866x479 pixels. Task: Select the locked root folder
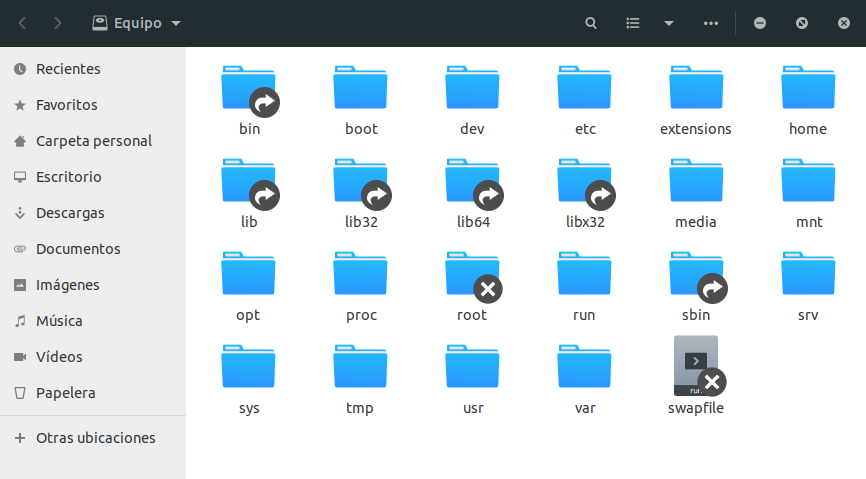click(x=472, y=275)
